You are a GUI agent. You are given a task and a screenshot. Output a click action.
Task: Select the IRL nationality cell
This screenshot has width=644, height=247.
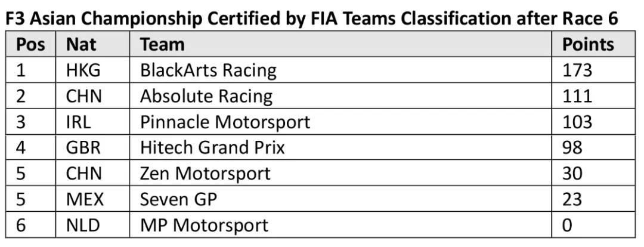click(x=78, y=122)
